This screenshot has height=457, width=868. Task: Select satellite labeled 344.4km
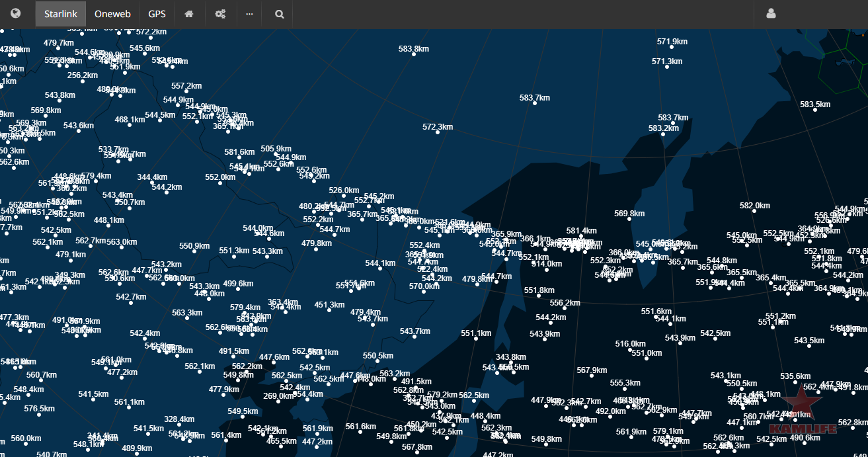click(153, 177)
